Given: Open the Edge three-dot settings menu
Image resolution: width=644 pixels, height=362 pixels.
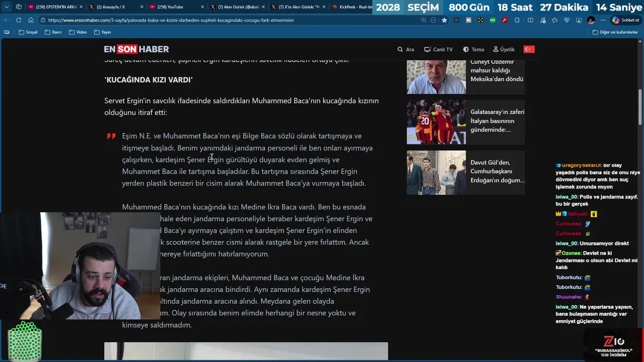Looking at the screenshot, I should pos(603,20).
